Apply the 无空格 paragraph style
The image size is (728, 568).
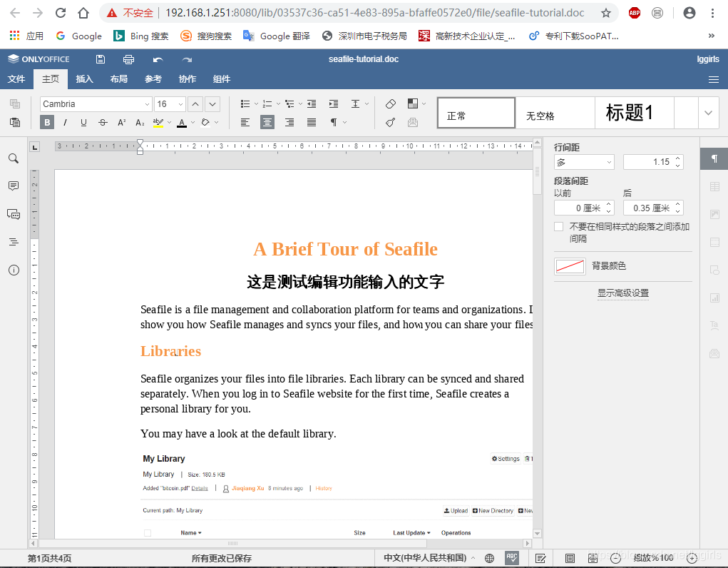coord(555,113)
